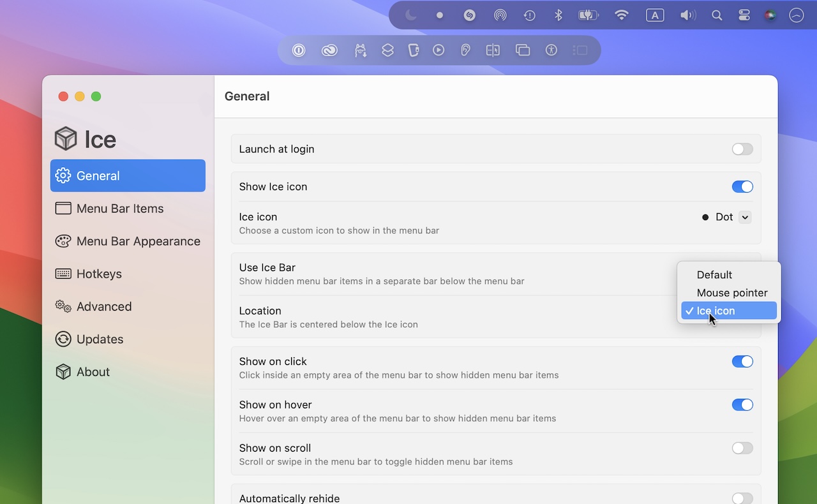Image resolution: width=817 pixels, height=504 pixels.
Task: Click the play circle icon in Ice Bar
Action: 438,50
